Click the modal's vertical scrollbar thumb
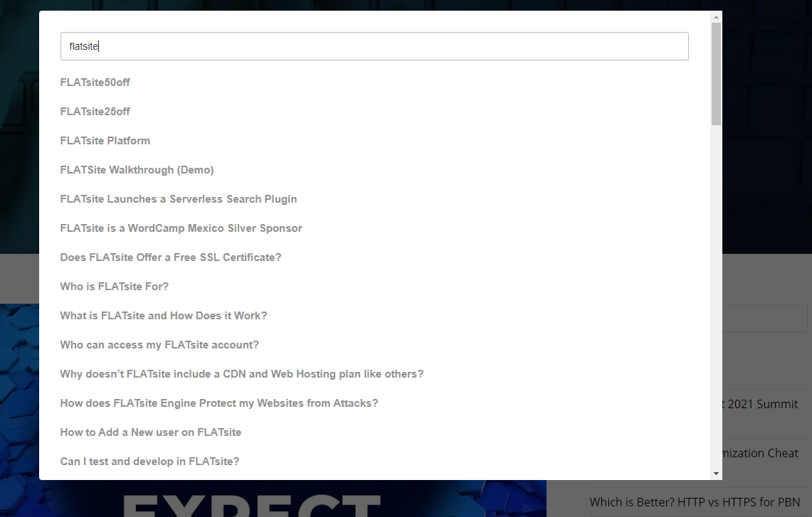812x517 pixels. tap(716, 74)
